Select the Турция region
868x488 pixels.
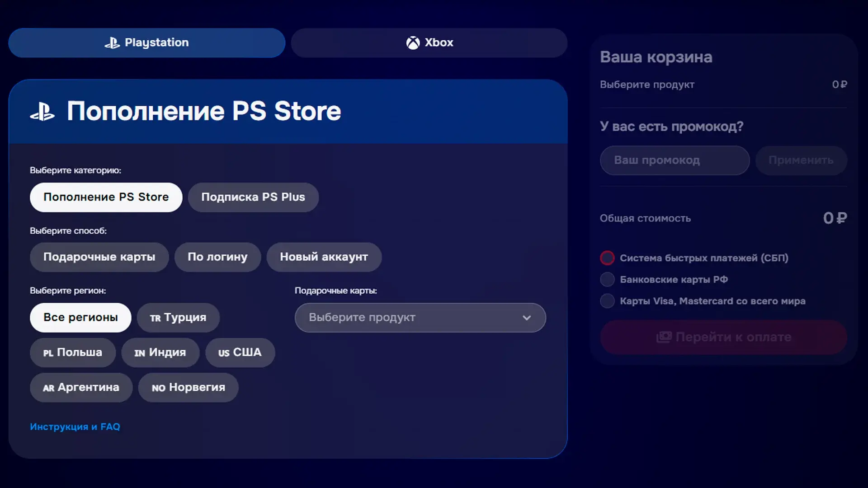178,318
